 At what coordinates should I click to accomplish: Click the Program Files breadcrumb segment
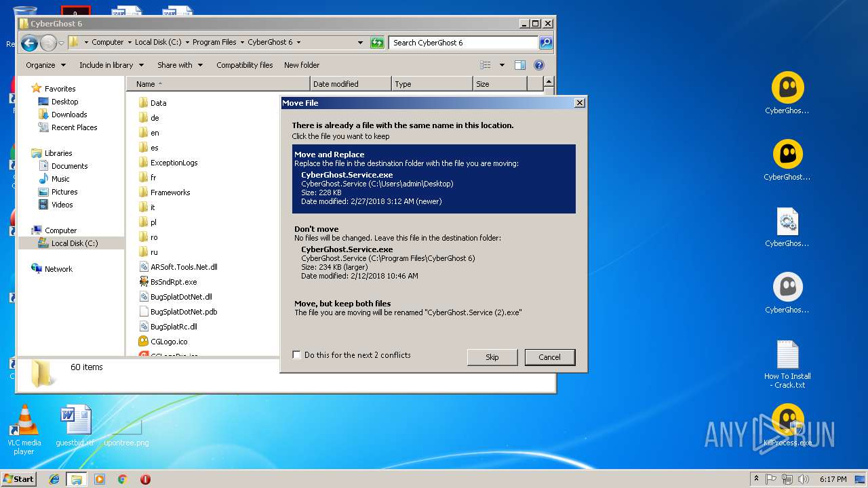(214, 42)
